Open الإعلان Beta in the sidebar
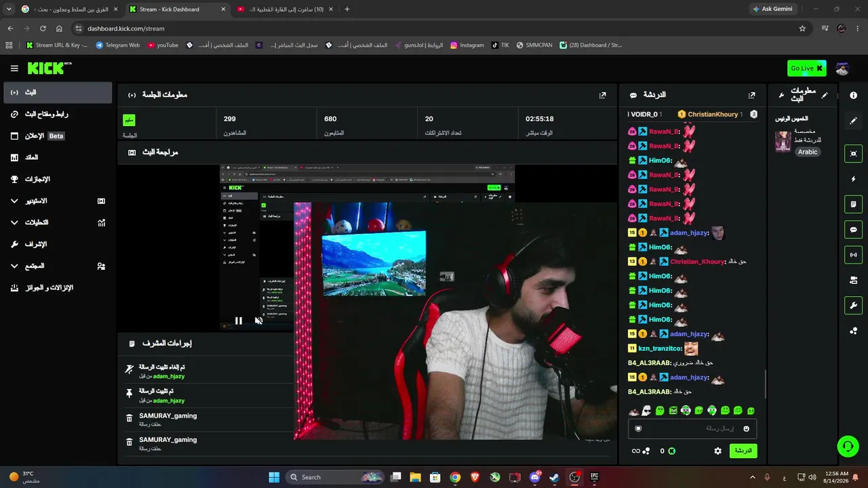This screenshot has height=488, width=868. tap(58, 136)
